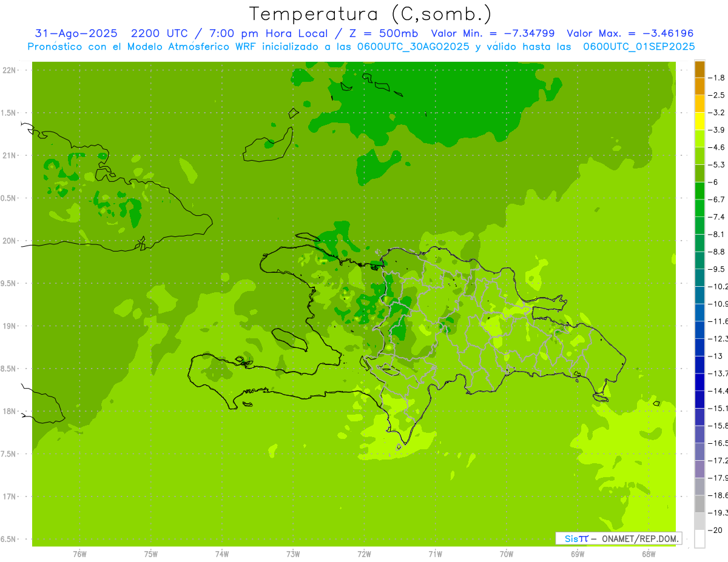Click the "74W" longitude label
728x562 pixels.
[x=222, y=554]
